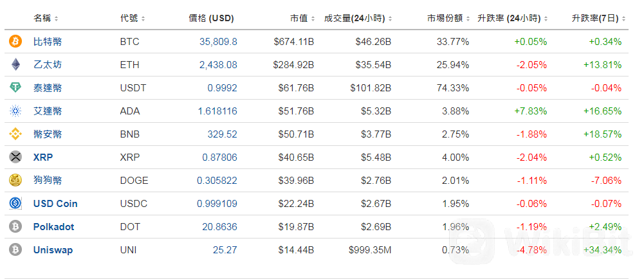Screen dimensions: 644x279
Task: Click Bitcoin 24-hour change +0.05%
Action: (531, 41)
